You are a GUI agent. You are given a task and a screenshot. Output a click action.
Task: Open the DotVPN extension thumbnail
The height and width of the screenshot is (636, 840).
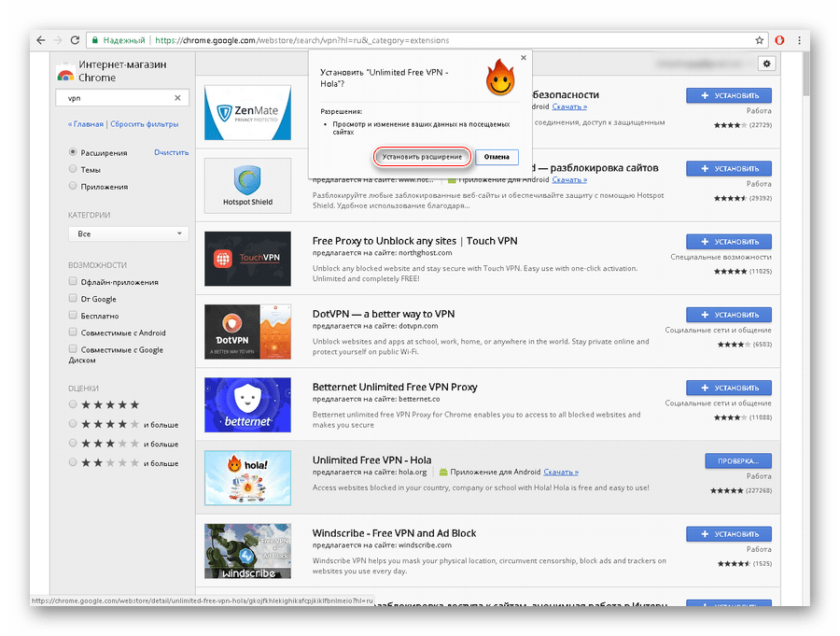[247, 332]
